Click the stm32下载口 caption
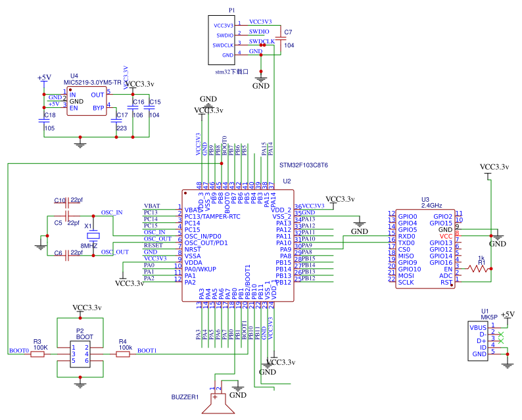The width and height of the screenshot is (522, 420). pos(231,72)
